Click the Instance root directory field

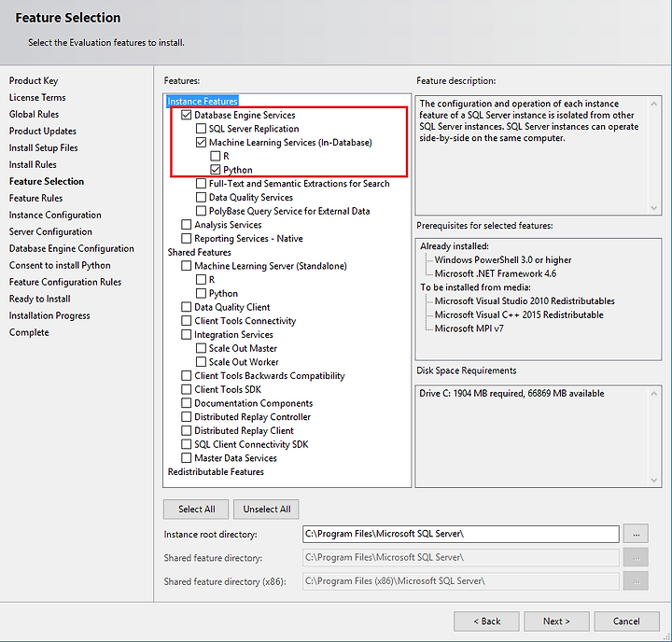tap(461, 534)
